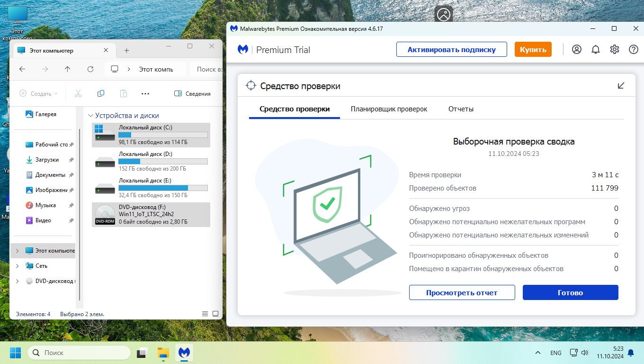Show hidden icons in the system tray
This screenshot has height=364, width=644.
pos(538,353)
